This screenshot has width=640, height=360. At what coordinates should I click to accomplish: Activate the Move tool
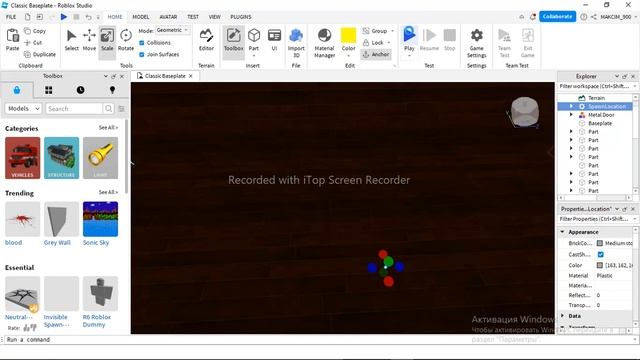[x=89, y=40]
